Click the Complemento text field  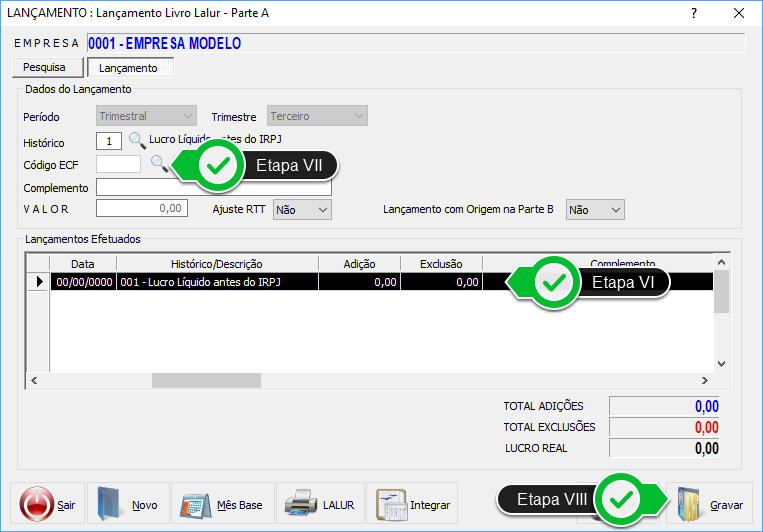[213, 187]
